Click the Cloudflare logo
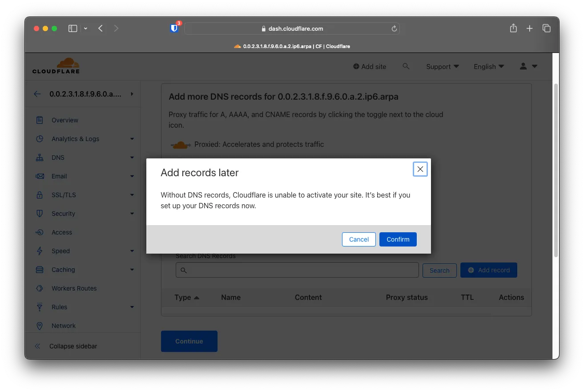The height and width of the screenshot is (392, 584). click(56, 66)
